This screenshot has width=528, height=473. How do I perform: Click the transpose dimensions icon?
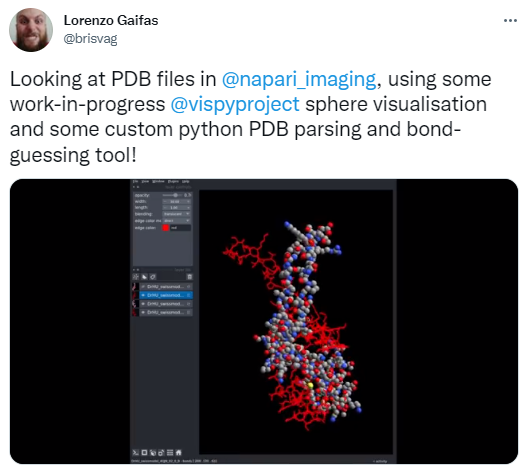pyautogui.click(x=161, y=452)
